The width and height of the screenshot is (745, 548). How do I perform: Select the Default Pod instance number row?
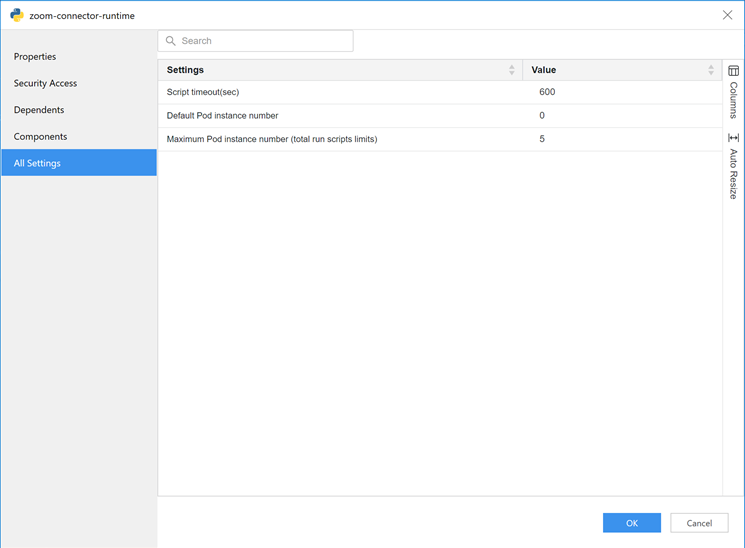click(222, 116)
